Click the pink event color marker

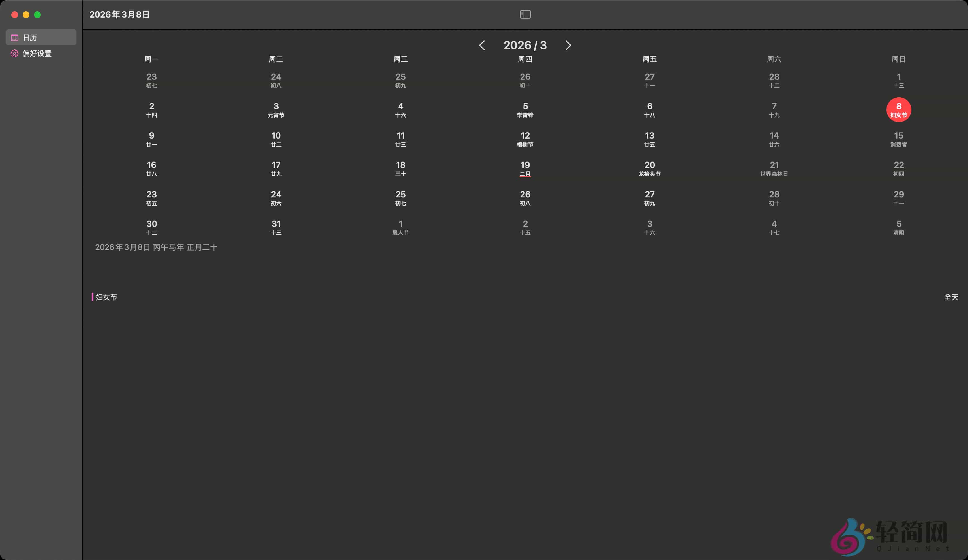93,297
